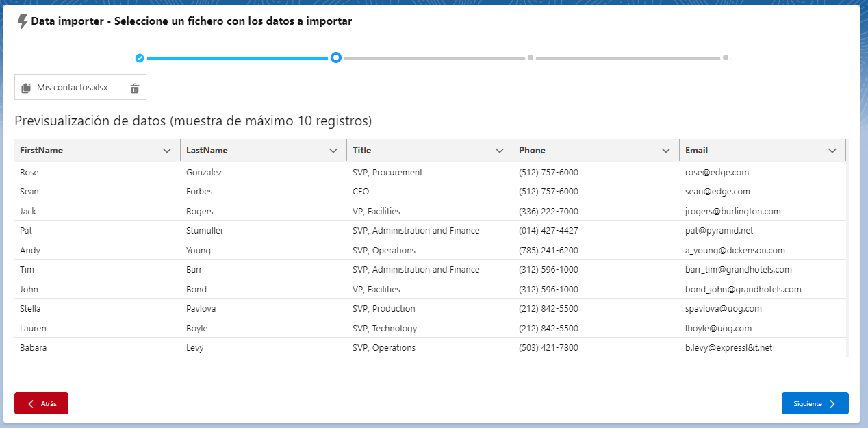The image size is (868, 428).
Task: Select the cell with last name Gonzalez
Action: click(264, 173)
